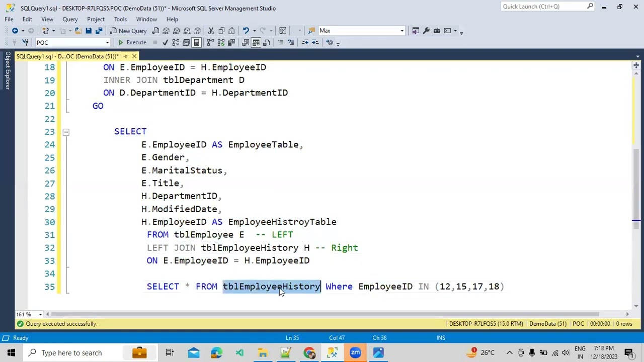Click Decrease Indent icon
The height and width of the screenshot is (362, 644).
(305, 43)
